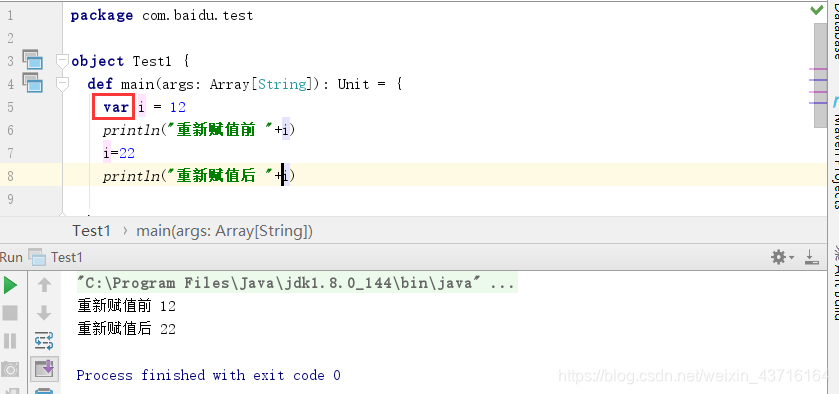Click the Pause Output icon

(x=10, y=340)
